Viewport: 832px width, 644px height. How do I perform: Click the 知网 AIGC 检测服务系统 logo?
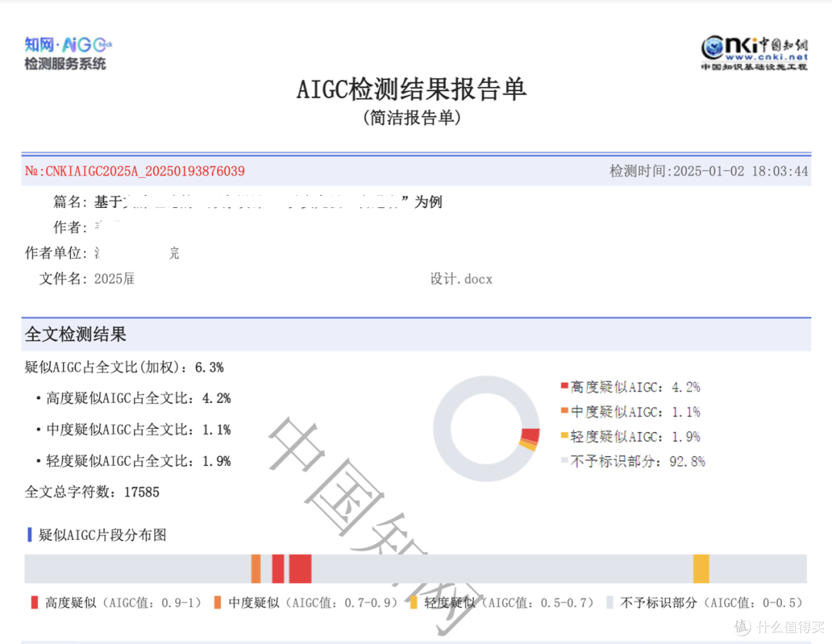(68, 54)
